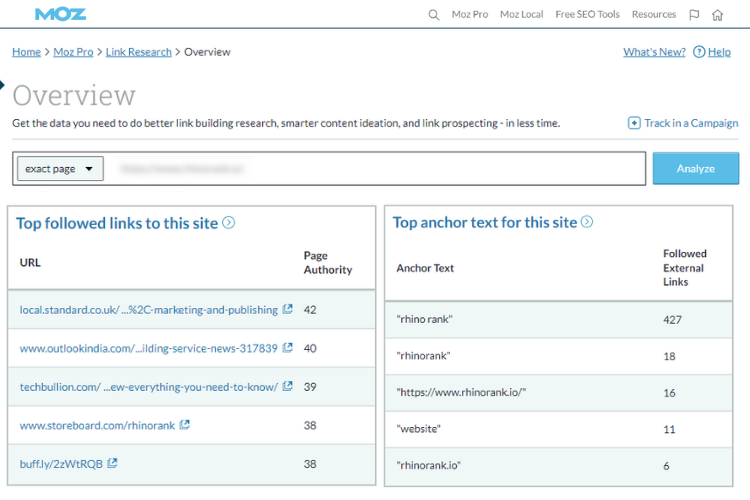Click info arrow beside Top anchor text
This screenshot has height=500, width=750.
click(x=586, y=222)
